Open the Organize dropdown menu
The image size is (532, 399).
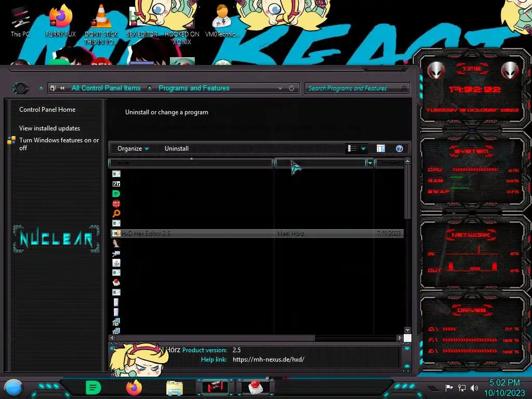click(132, 149)
